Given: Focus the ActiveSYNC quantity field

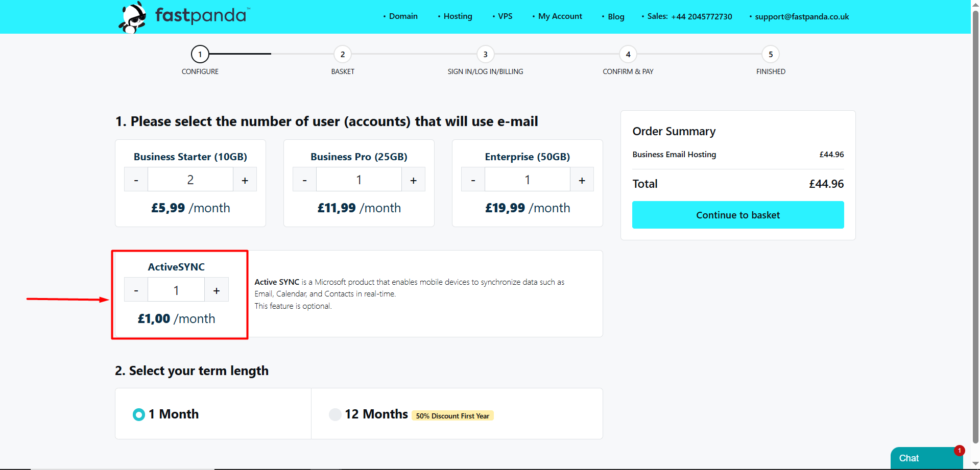Looking at the screenshot, I should pos(176,290).
